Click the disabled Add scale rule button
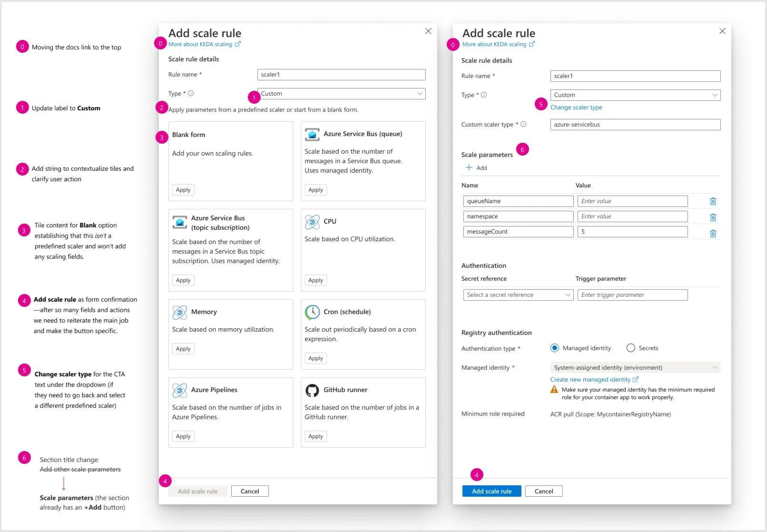The height and width of the screenshot is (532, 767). 197,491
